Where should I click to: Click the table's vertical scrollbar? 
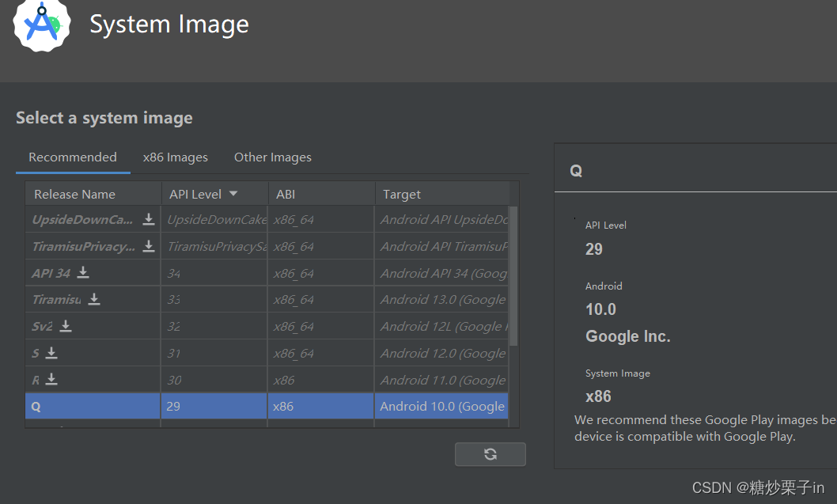tap(513, 277)
